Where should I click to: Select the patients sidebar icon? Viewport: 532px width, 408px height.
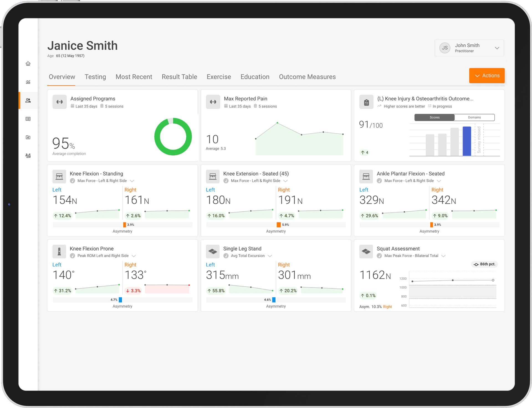tap(28, 100)
